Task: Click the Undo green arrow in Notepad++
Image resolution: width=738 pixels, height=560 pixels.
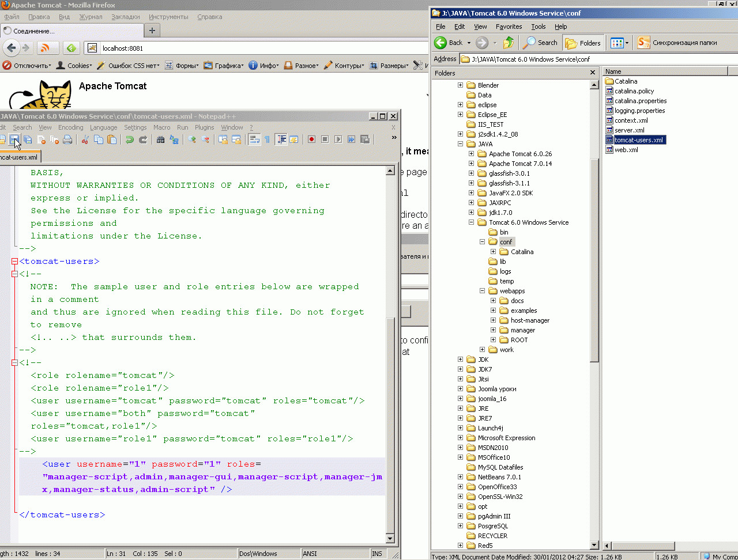Action: [x=130, y=139]
